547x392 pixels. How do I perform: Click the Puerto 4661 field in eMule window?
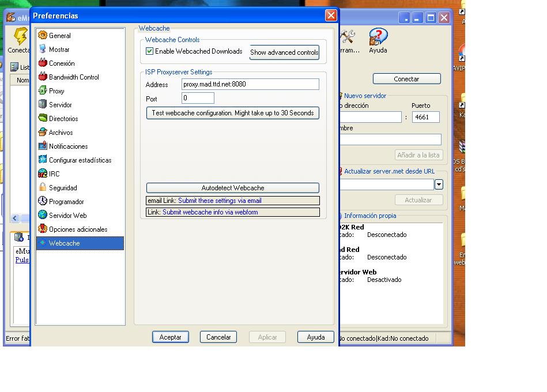coord(426,117)
